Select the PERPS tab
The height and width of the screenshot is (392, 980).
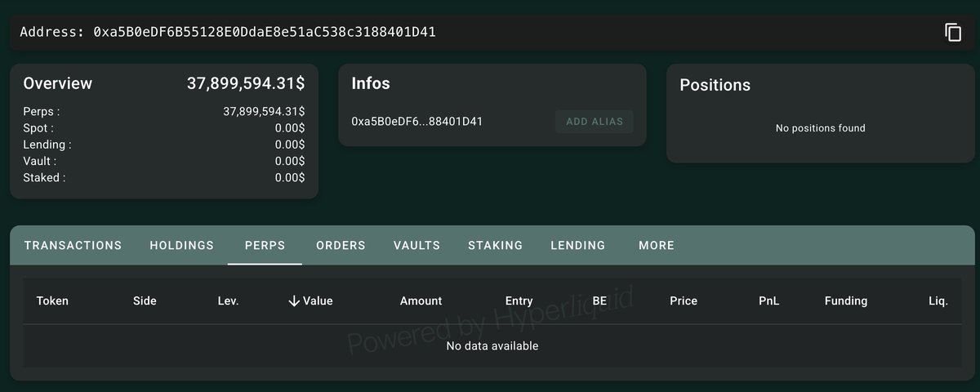click(265, 245)
